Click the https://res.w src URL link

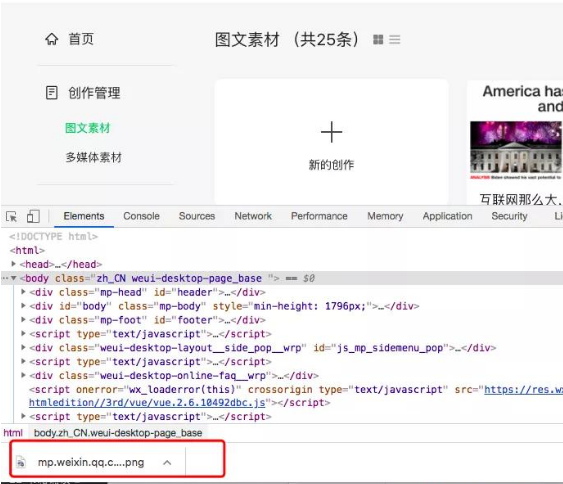point(524,389)
